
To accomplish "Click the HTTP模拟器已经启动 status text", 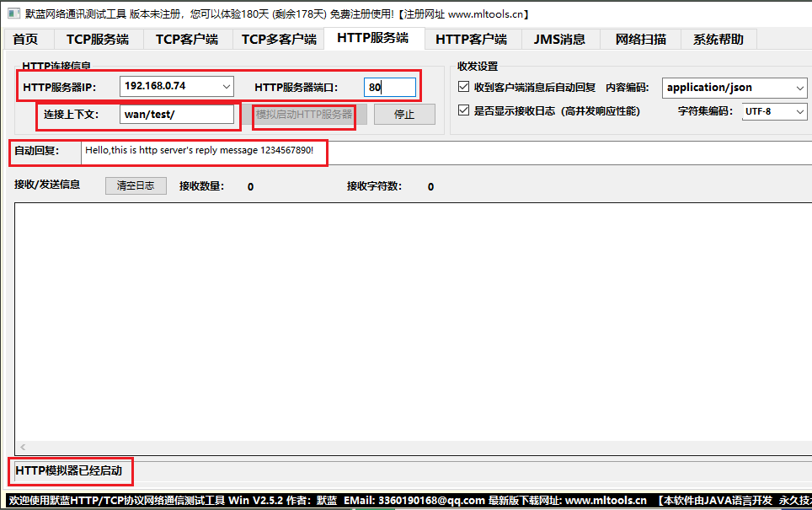I will click(x=69, y=470).
